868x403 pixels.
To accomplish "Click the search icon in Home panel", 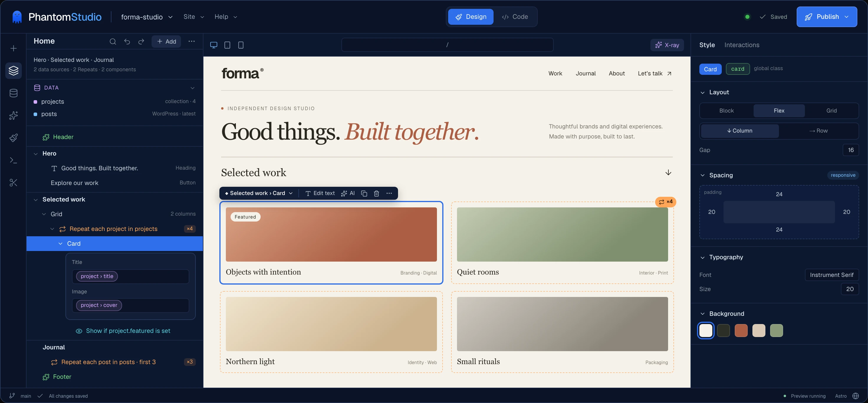I will pos(113,42).
